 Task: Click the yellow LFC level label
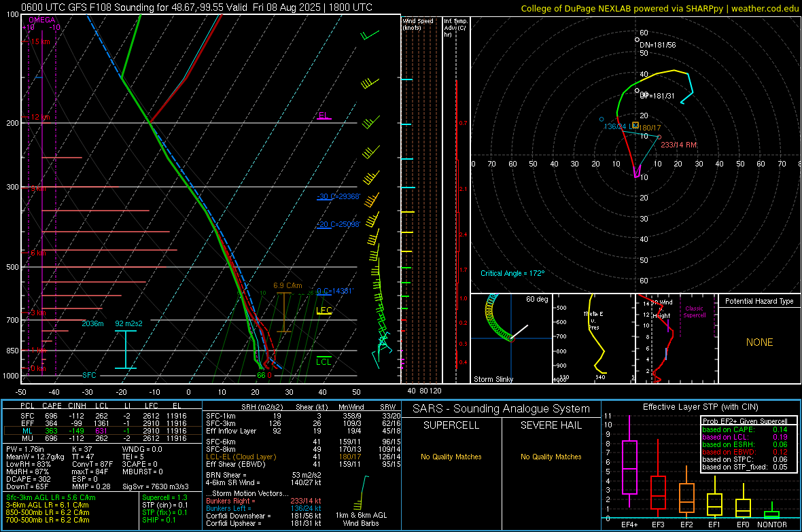coord(324,310)
